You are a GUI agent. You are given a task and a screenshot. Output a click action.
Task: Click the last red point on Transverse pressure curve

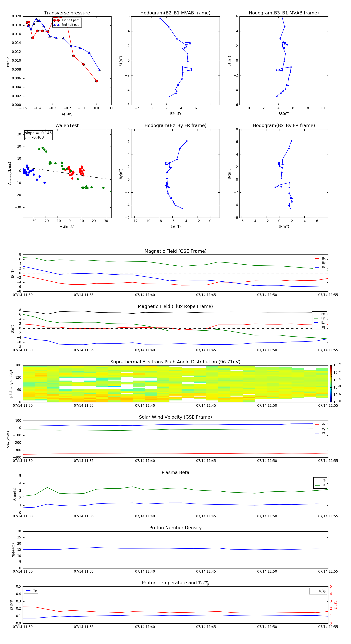[97, 81]
